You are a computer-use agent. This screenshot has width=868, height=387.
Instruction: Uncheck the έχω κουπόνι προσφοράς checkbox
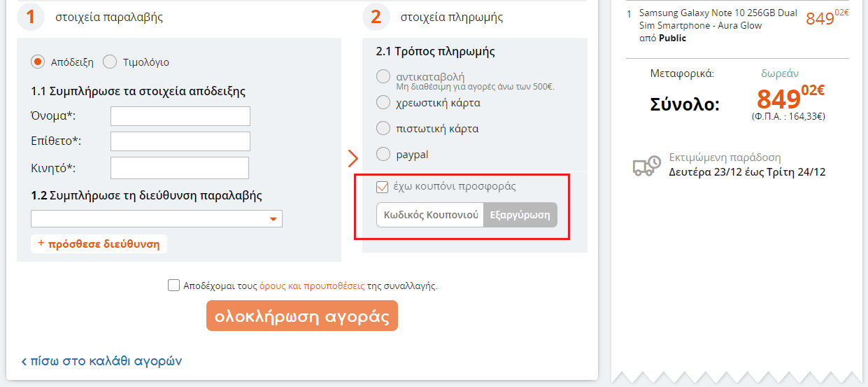coord(383,187)
